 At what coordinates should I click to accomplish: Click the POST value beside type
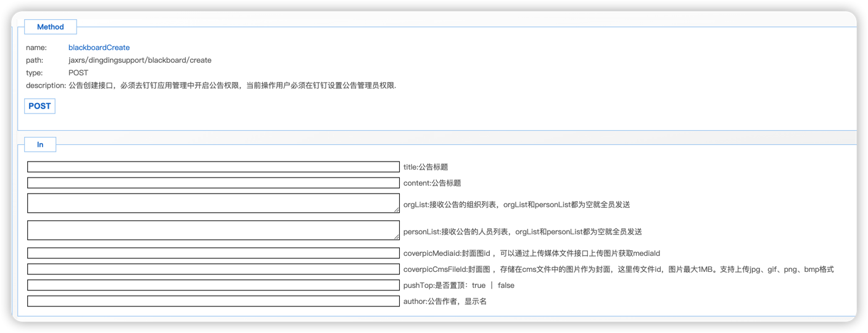(x=78, y=73)
